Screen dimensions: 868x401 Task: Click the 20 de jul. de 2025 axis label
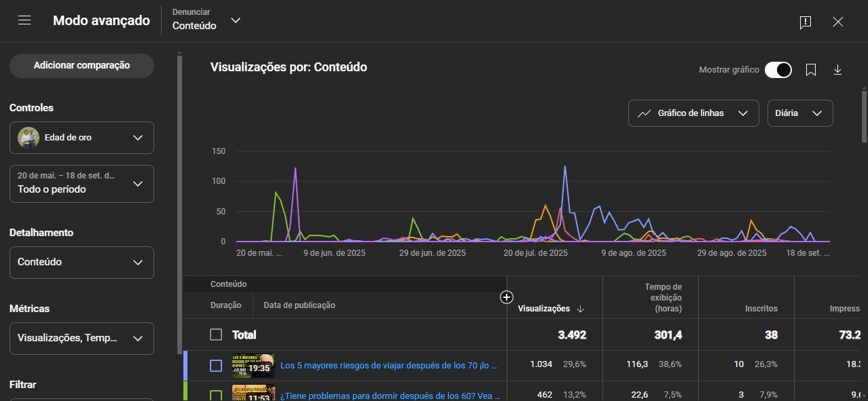click(535, 252)
